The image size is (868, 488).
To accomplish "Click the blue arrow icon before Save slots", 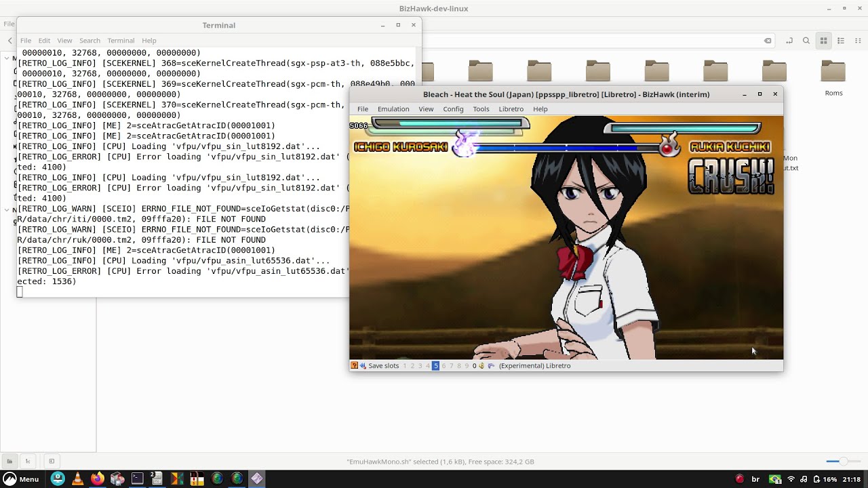I will 363,366.
